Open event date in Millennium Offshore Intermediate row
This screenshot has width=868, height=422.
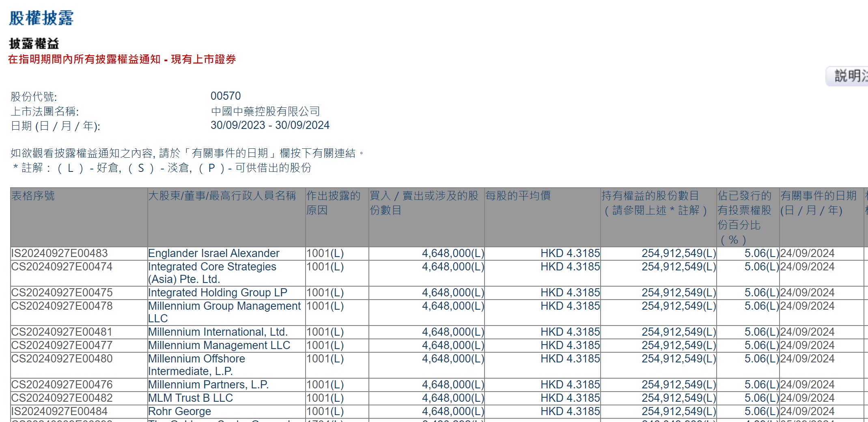[808, 359]
